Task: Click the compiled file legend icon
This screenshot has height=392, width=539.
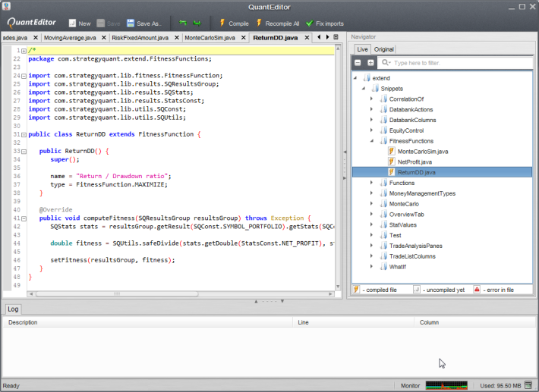Action: pyautogui.click(x=356, y=290)
